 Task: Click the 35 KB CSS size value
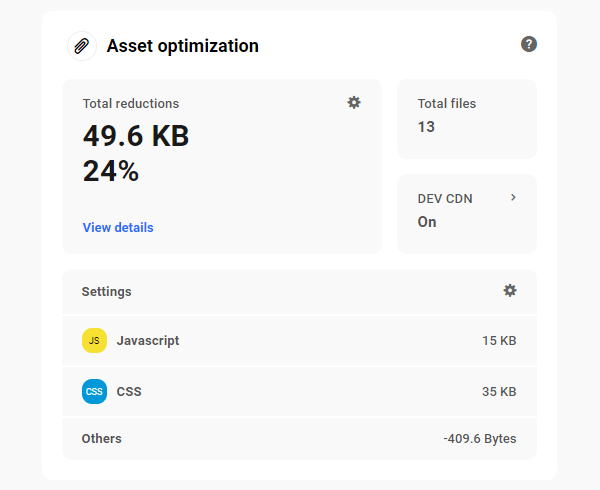(x=499, y=391)
